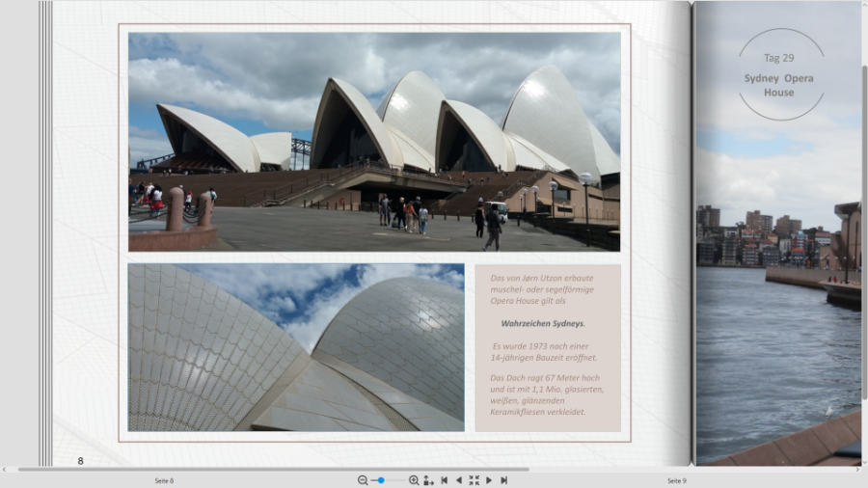Click the 'Tag 29 Sydney Opera House' title
This screenshot has height=488, width=868.
[779, 75]
